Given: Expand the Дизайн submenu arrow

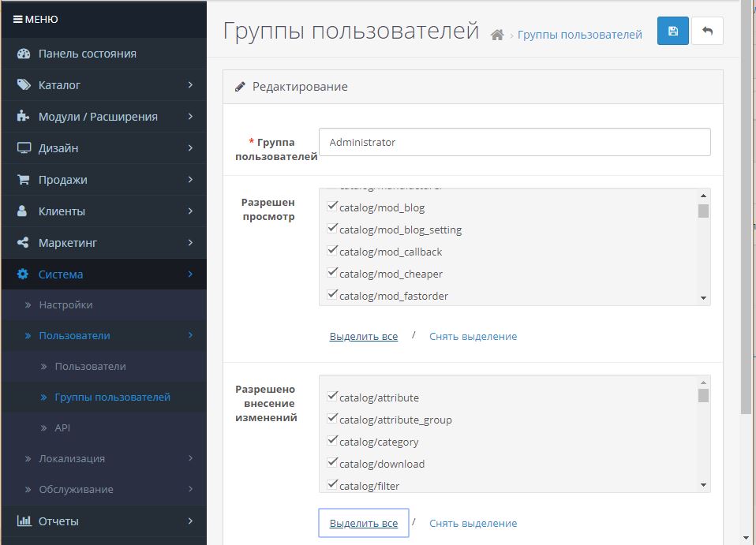Looking at the screenshot, I should pyautogui.click(x=190, y=148).
